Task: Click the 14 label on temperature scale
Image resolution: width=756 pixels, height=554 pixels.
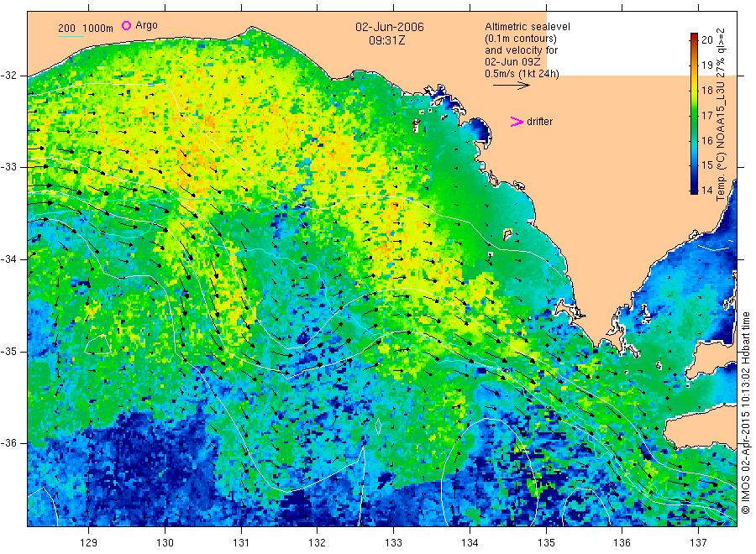Action: [706, 191]
